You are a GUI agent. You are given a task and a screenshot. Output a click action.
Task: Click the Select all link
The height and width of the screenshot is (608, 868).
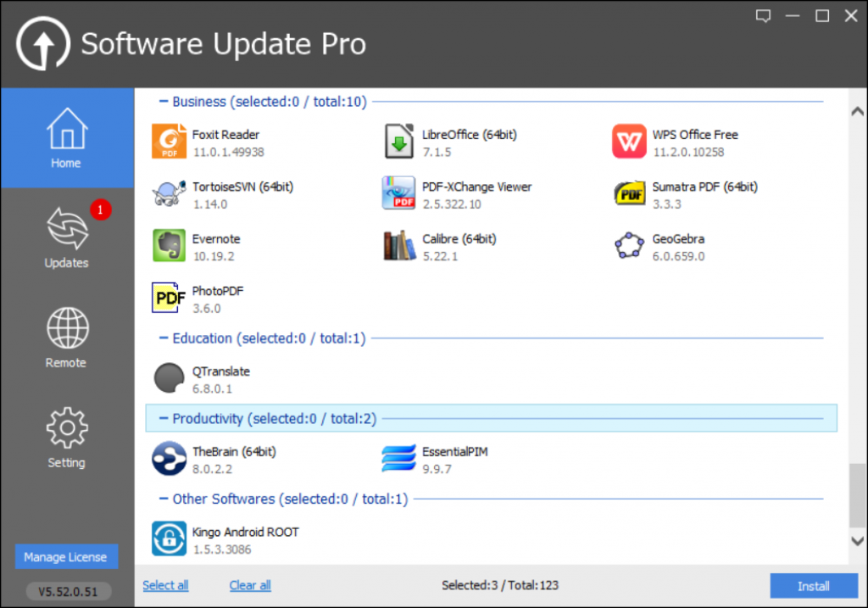(x=165, y=585)
